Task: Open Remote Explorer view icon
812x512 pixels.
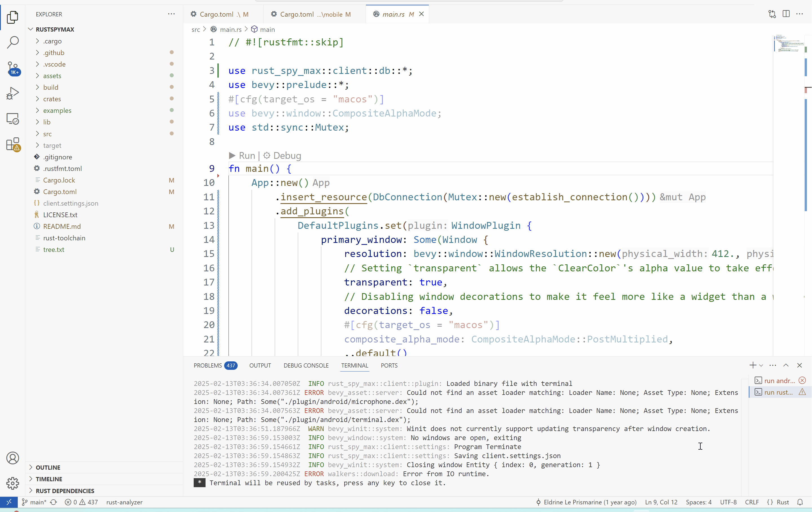Action: click(12, 119)
